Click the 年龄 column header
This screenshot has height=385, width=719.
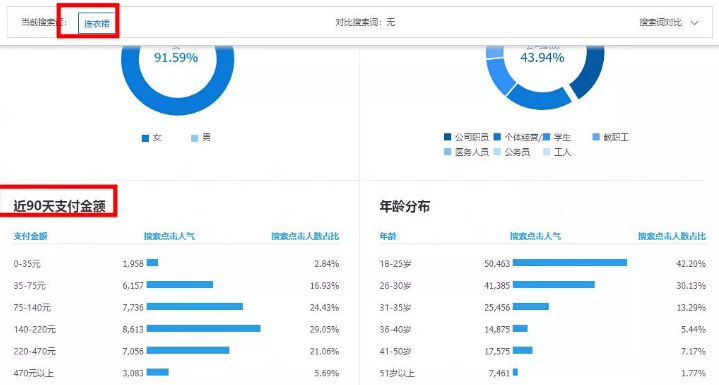point(388,236)
